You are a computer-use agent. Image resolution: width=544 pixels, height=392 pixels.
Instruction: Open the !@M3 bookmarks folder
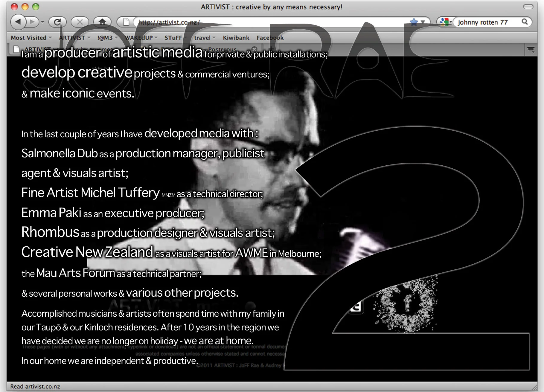point(107,38)
